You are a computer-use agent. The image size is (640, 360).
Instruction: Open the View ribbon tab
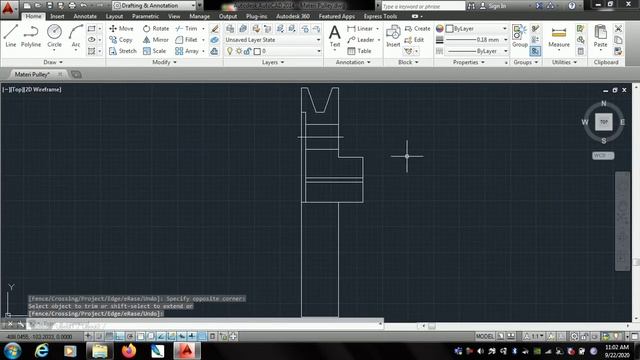(174, 16)
